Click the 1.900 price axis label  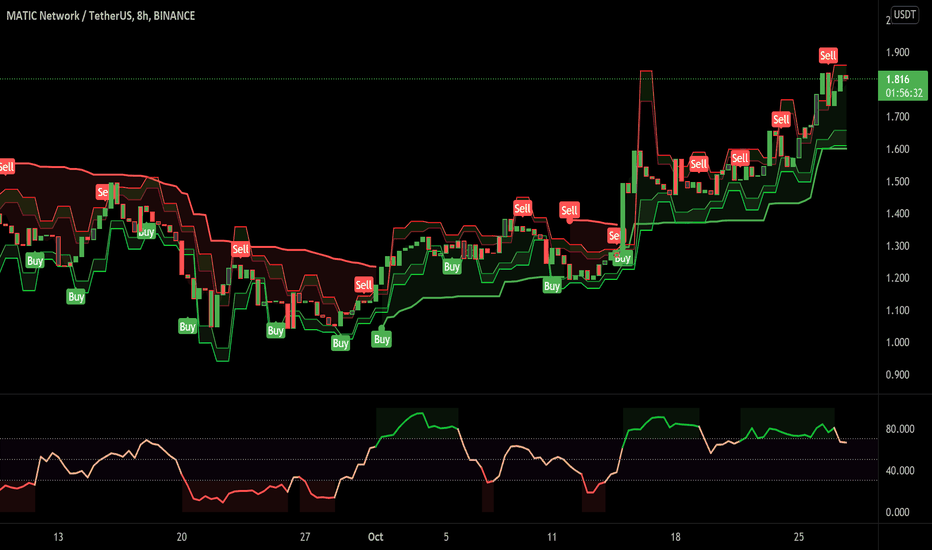coord(898,52)
